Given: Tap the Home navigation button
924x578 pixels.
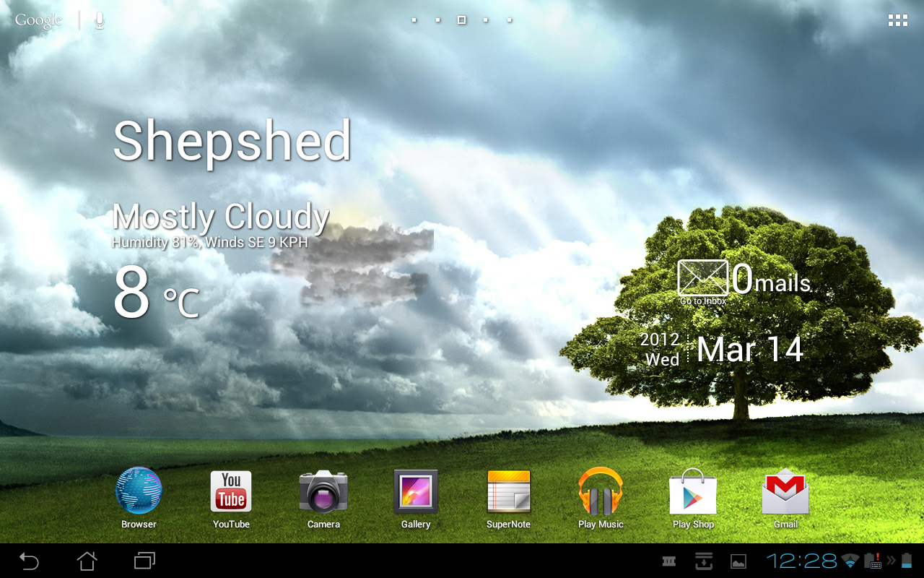Looking at the screenshot, I should (x=87, y=561).
